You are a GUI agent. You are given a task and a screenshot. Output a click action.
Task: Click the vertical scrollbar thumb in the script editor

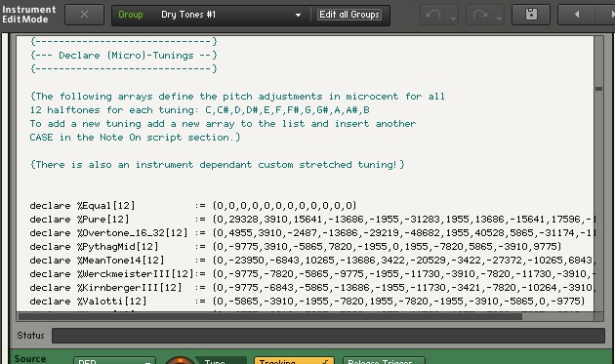point(598,89)
